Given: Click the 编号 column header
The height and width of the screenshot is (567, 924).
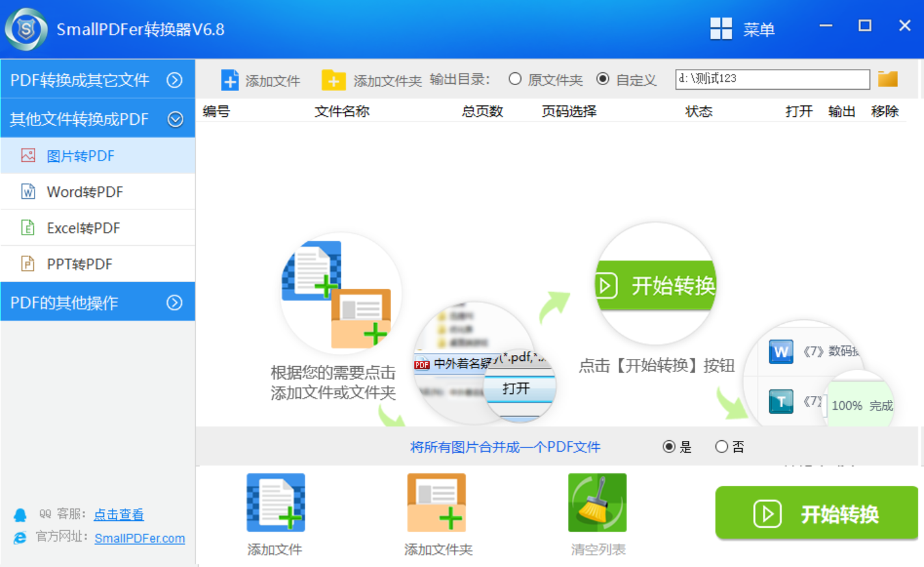Looking at the screenshot, I should pos(216,111).
